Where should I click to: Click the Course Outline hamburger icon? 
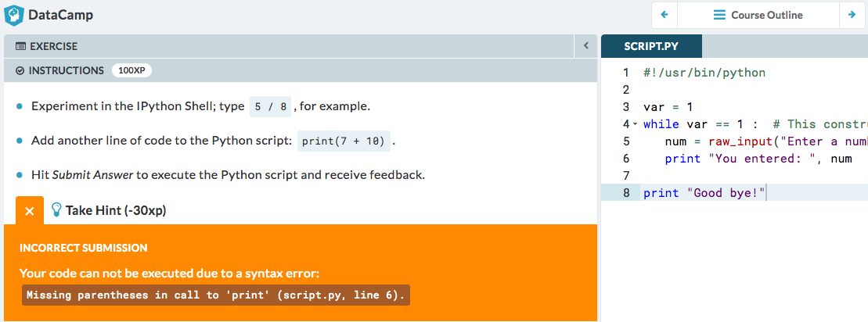click(719, 15)
